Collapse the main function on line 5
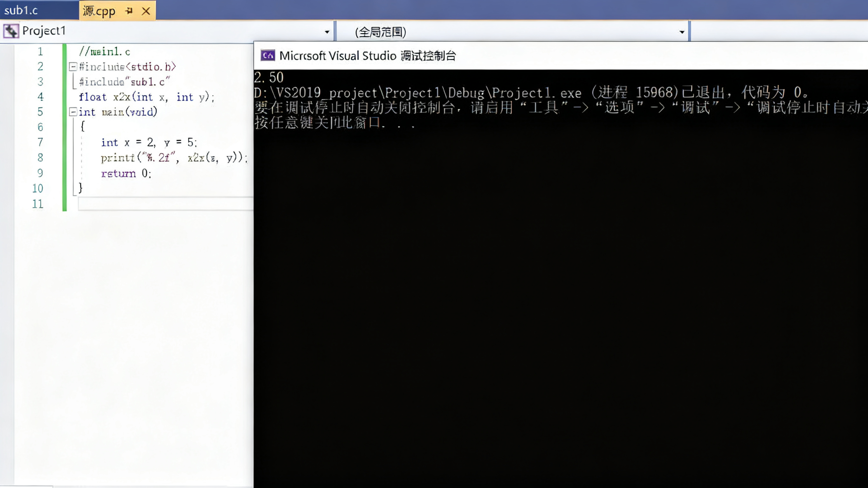The height and width of the screenshot is (488, 868). coord(73,112)
